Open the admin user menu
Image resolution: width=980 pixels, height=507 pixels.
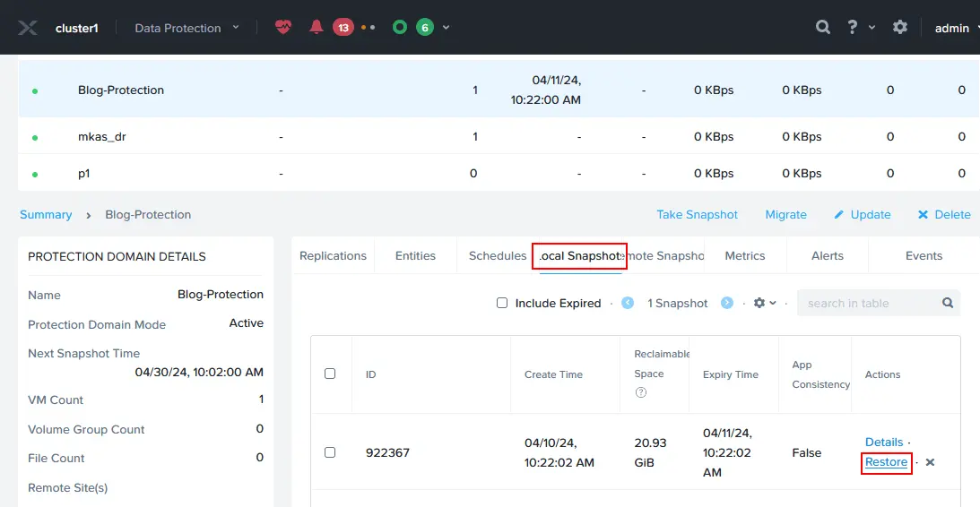957,28
